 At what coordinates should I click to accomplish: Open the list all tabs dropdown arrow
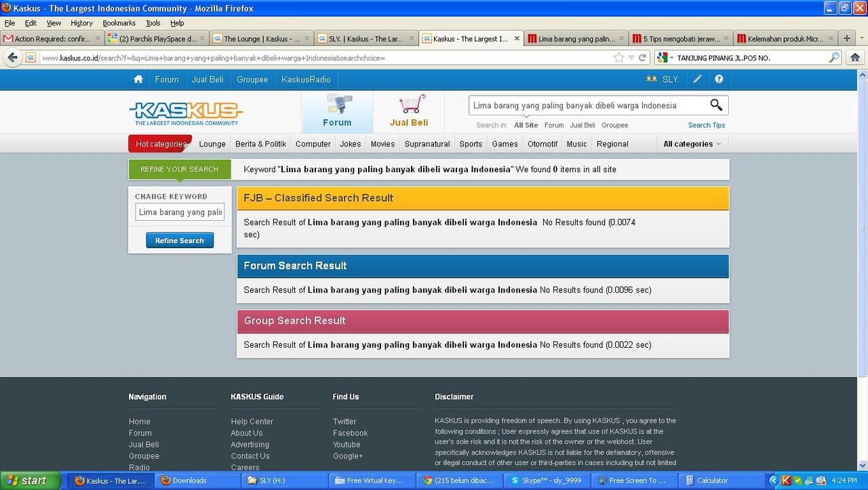click(x=862, y=39)
